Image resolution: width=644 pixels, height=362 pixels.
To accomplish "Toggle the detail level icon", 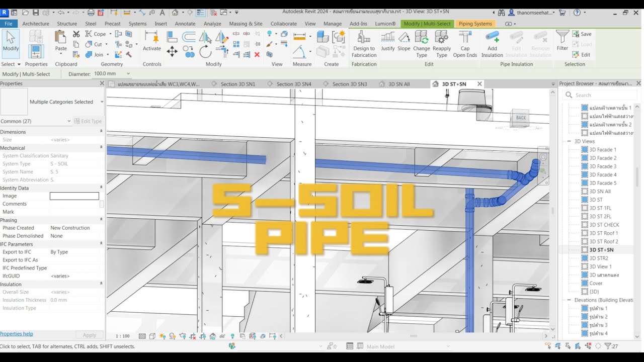I will coord(142,336).
